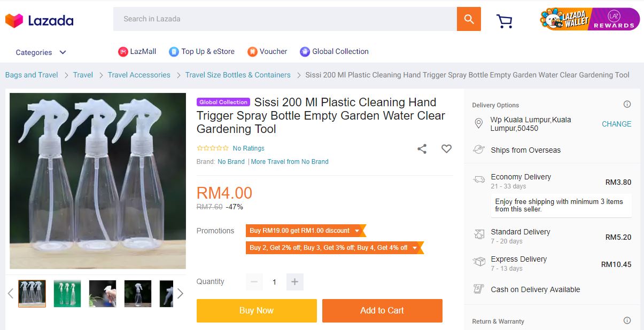This screenshot has width=644, height=330.
Task: Click the Return & Warranty info icon
Action: coord(627,321)
